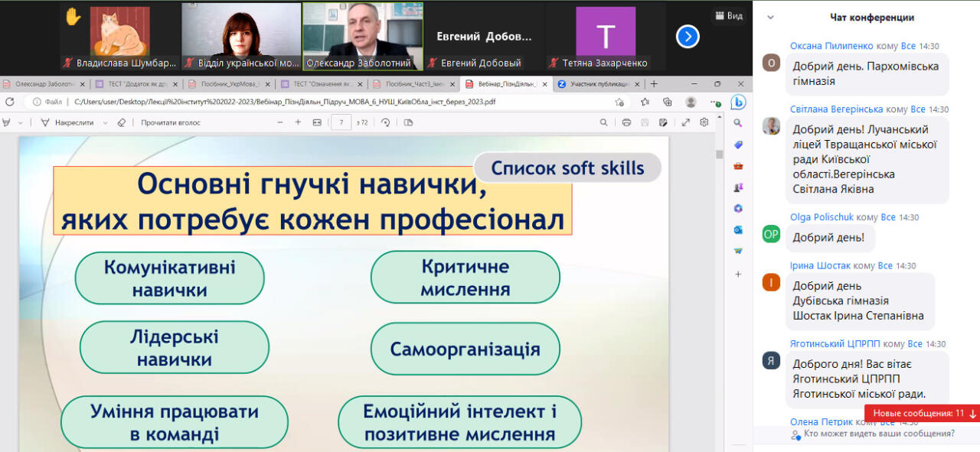Viewport: 980px width, 452px height.
Task: Click sender name Ірина Шостак in chat
Action: pyautogui.click(x=821, y=265)
